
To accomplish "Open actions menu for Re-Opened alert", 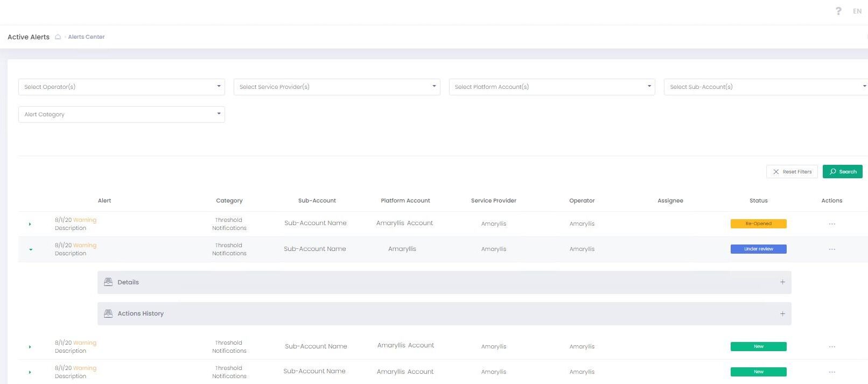I will coord(832,224).
